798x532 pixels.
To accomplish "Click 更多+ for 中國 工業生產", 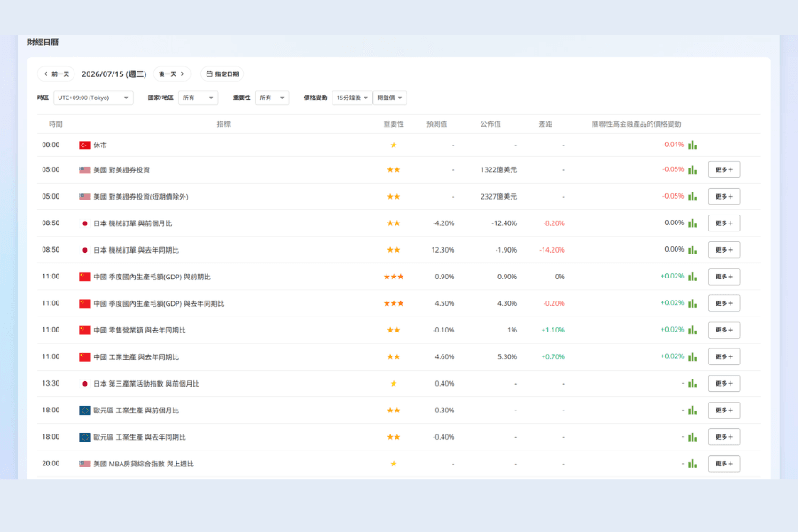I will 724,356.
